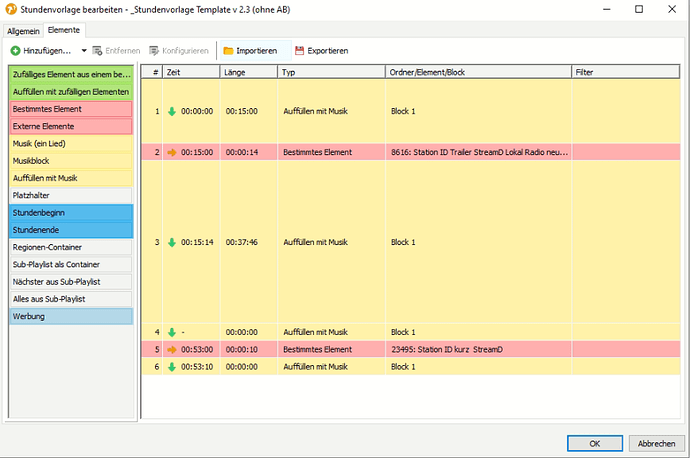The height and width of the screenshot is (458, 690).
Task: Switch to the Allgemein tab
Action: [24, 31]
